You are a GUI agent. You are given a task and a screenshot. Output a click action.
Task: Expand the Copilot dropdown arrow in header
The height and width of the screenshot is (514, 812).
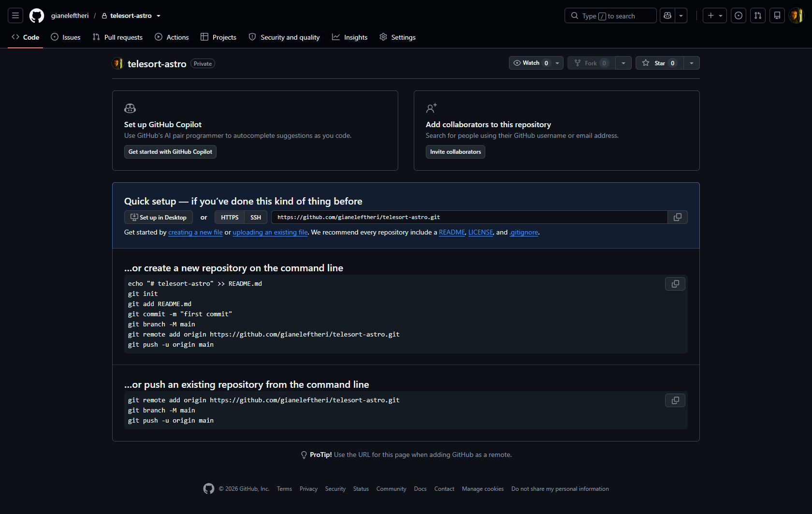(x=681, y=15)
